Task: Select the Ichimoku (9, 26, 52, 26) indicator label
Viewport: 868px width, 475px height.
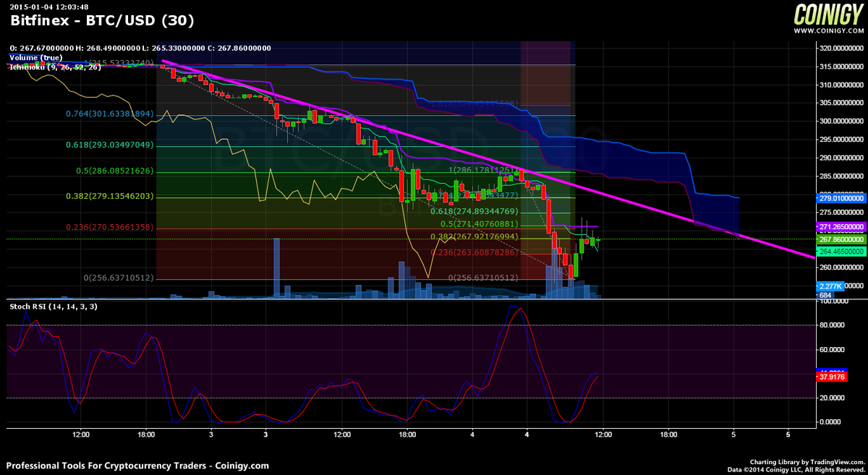Action: tap(55, 67)
